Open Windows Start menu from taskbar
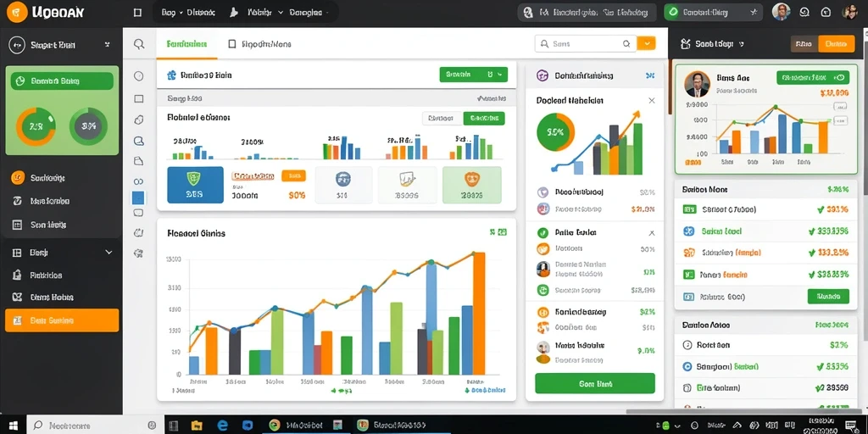 13,426
